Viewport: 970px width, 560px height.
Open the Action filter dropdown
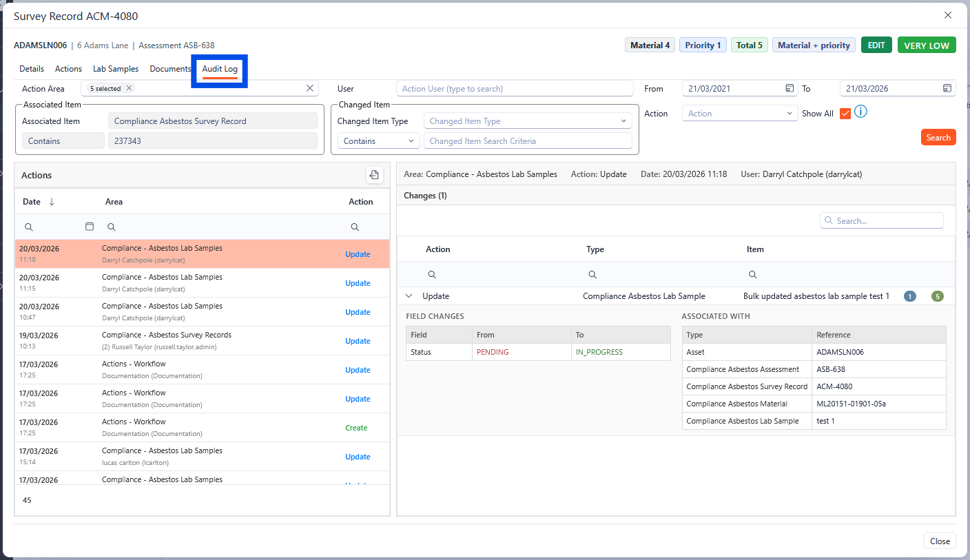coord(740,114)
